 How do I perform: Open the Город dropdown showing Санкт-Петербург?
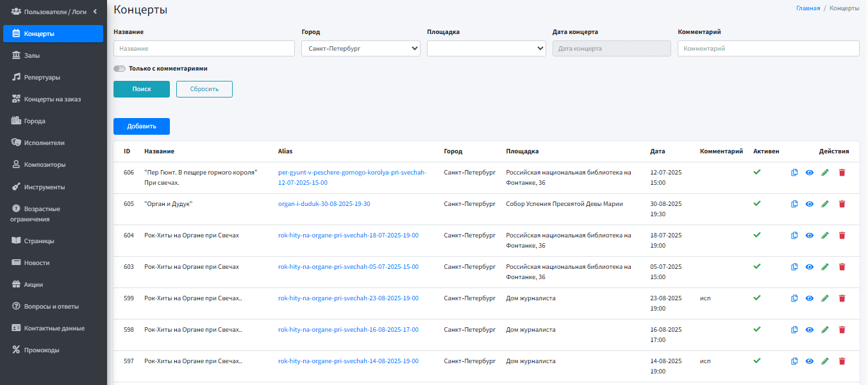pos(361,48)
